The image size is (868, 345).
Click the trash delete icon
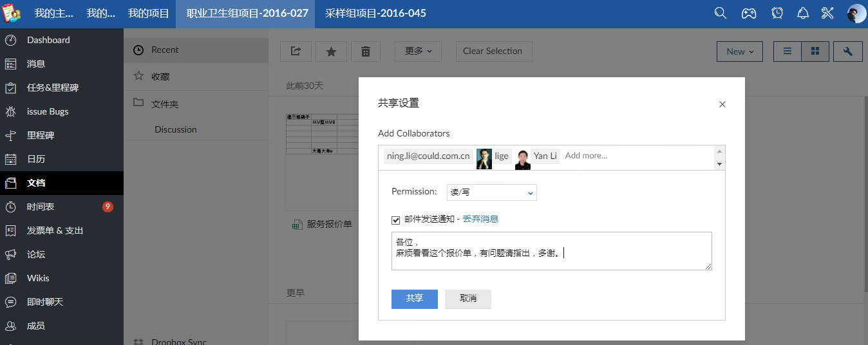(365, 51)
